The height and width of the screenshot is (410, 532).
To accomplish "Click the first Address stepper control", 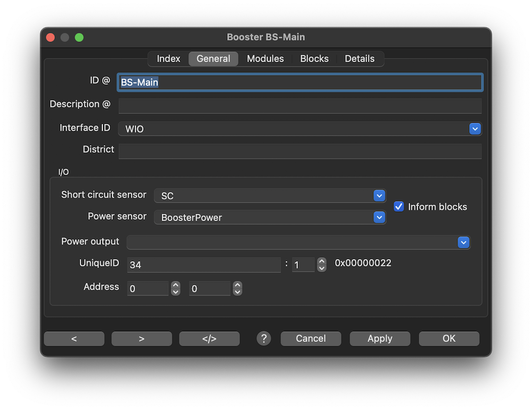I will 176,289.
